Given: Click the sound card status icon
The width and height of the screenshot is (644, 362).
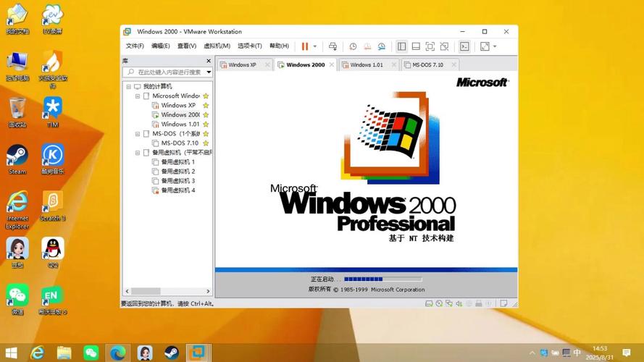Looking at the screenshot, I should [459, 304].
